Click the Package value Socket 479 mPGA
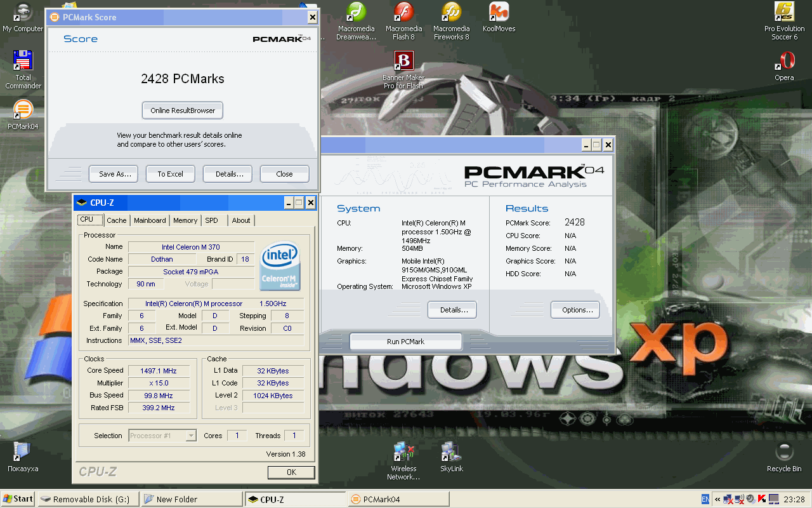Screen dimensions: 812x508 point(191,272)
